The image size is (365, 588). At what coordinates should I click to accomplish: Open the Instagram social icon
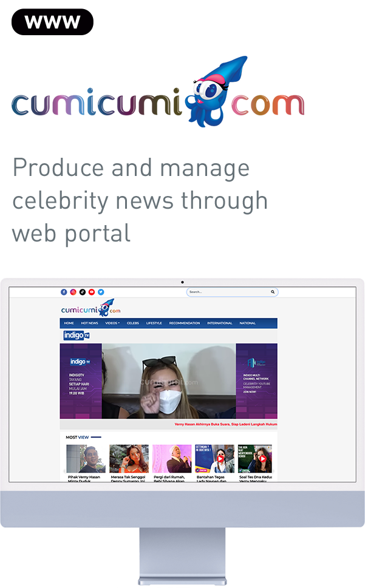[73, 292]
